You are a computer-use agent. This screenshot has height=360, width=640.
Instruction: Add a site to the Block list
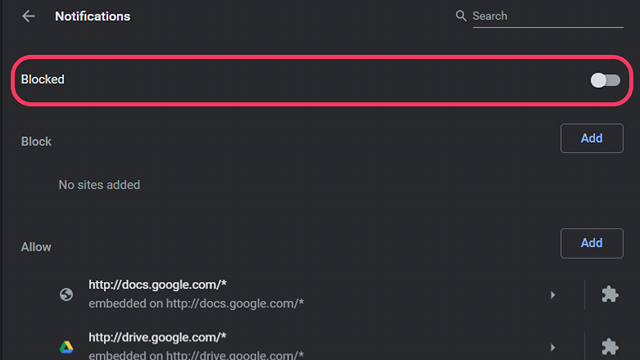pos(591,138)
